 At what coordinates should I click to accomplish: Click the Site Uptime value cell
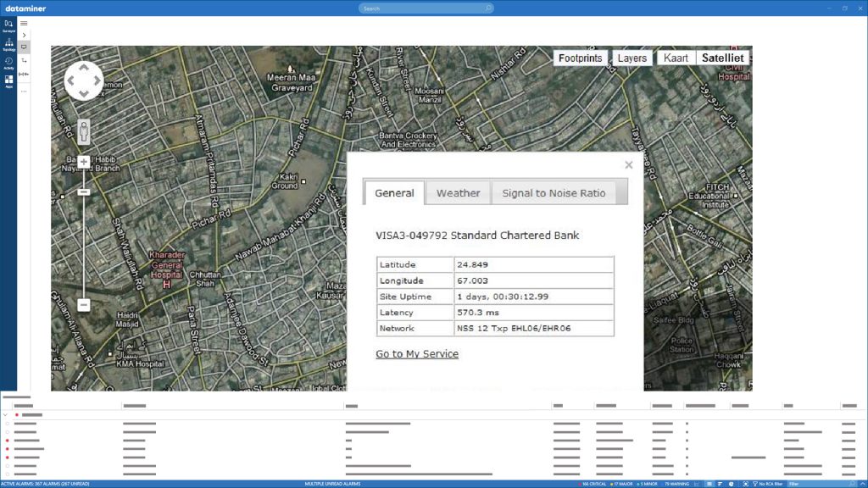coord(534,297)
